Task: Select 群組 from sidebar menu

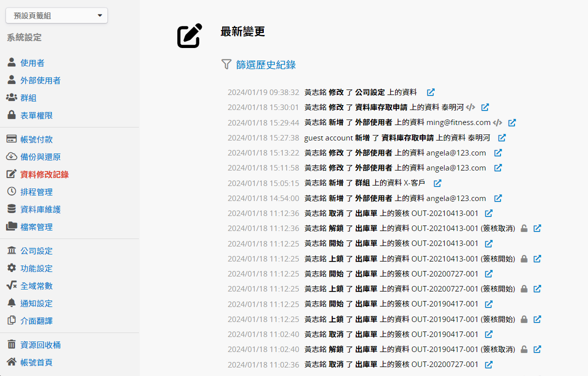Action: pyautogui.click(x=28, y=98)
